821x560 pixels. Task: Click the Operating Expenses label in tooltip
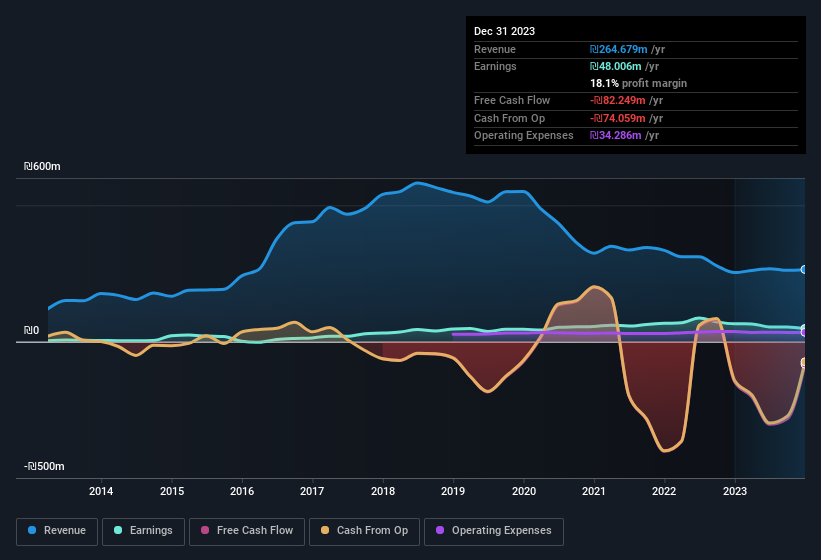point(524,136)
